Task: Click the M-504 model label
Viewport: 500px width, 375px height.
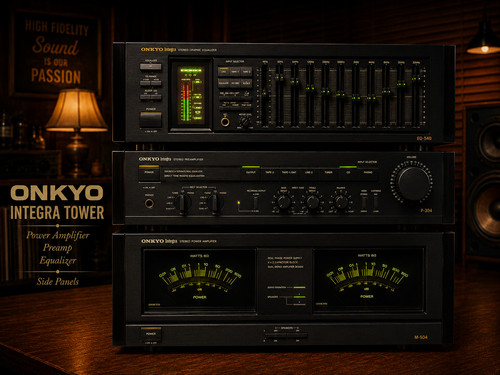Action: tap(421, 337)
